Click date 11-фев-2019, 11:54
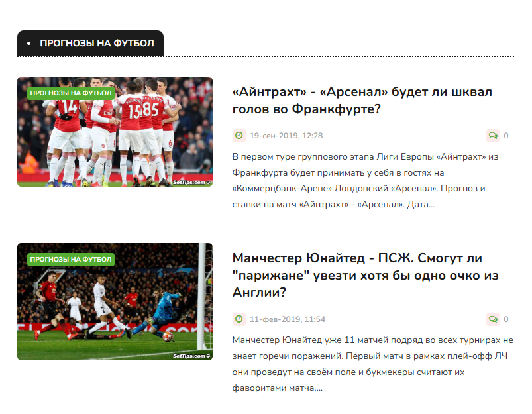The height and width of the screenshot is (414, 532). click(x=288, y=319)
